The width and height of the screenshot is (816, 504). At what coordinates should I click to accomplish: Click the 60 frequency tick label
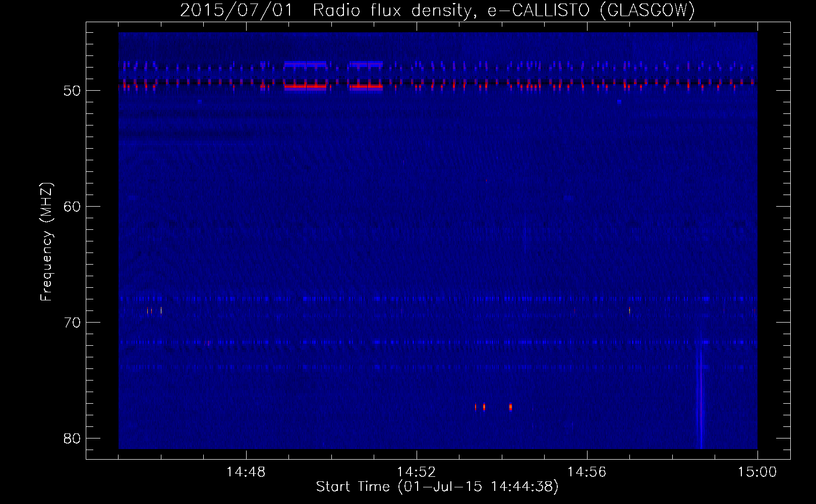click(x=73, y=207)
